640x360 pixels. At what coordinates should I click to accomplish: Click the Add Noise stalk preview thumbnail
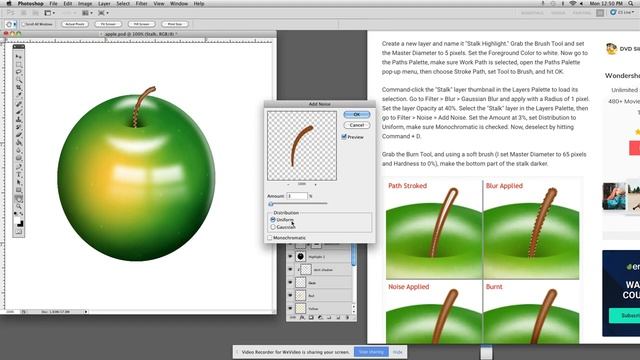(x=302, y=146)
